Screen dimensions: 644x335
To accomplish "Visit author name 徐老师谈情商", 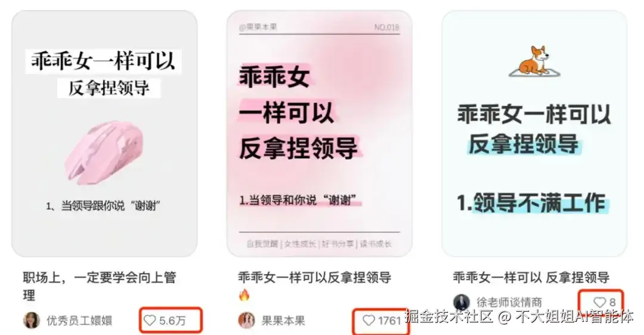I will [509, 303].
